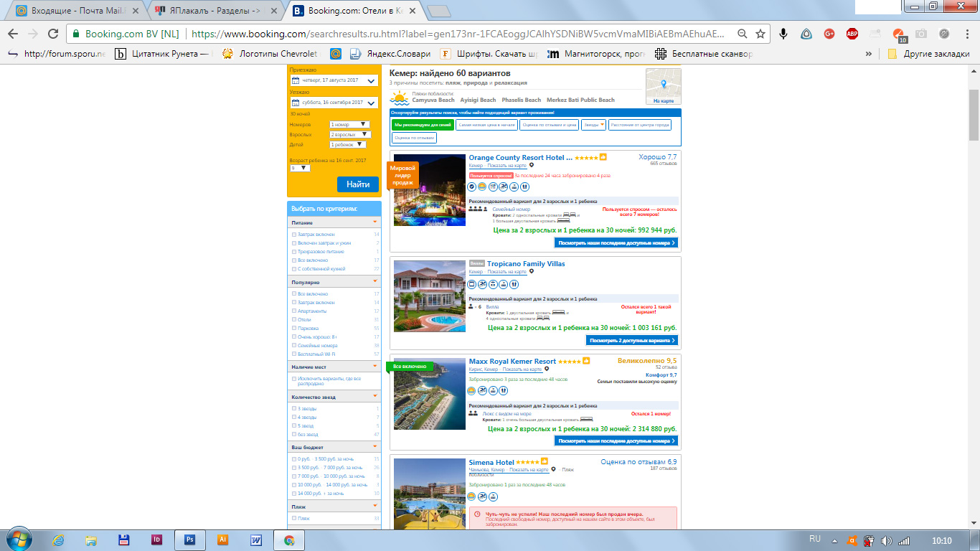This screenshot has height=551, width=980.
Task: Click the volume icon in the system tray
Action: [886, 540]
